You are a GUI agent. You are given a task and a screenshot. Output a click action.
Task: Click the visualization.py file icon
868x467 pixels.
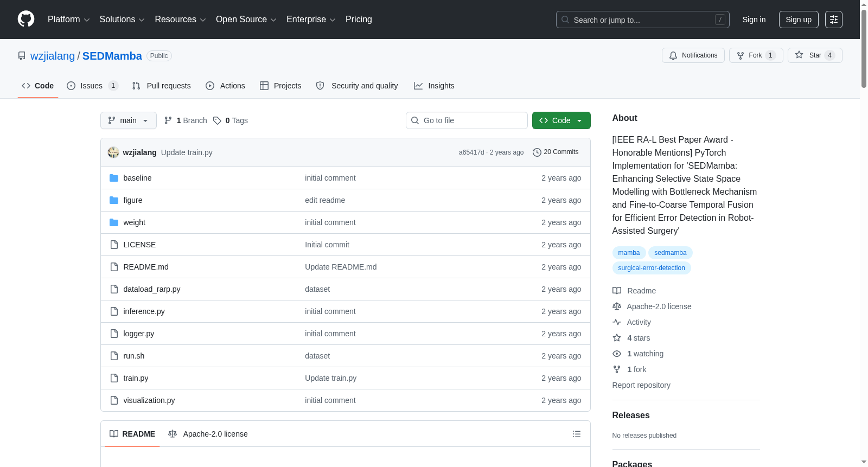(x=114, y=400)
